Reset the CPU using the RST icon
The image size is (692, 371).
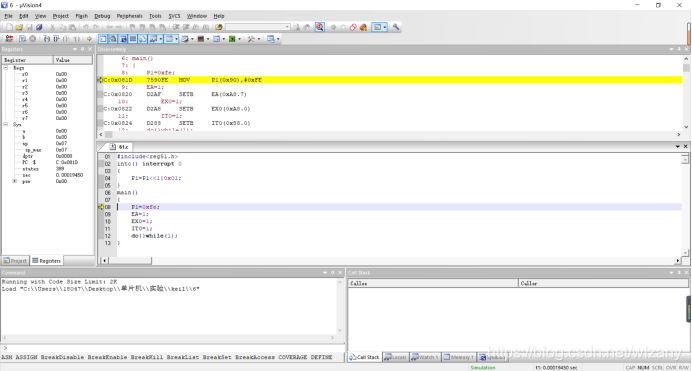pyautogui.click(x=9, y=39)
